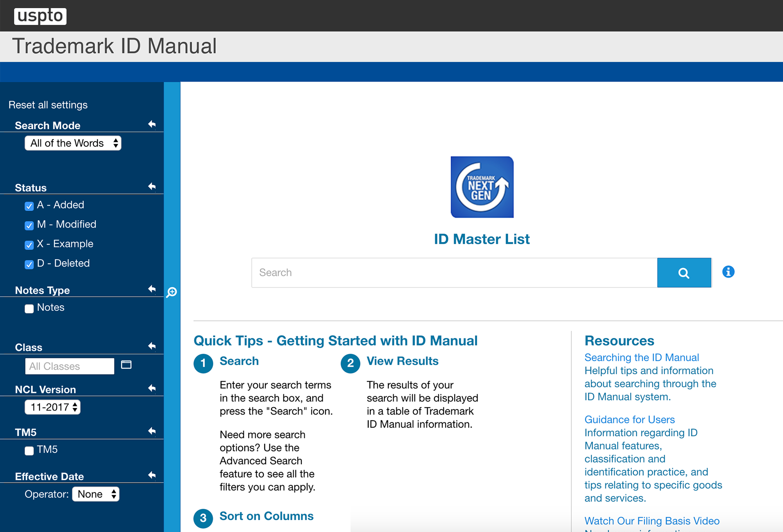The image size is (783, 532).
Task: Click the Quick Tips Getting Started heading
Action: coord(336,340)
